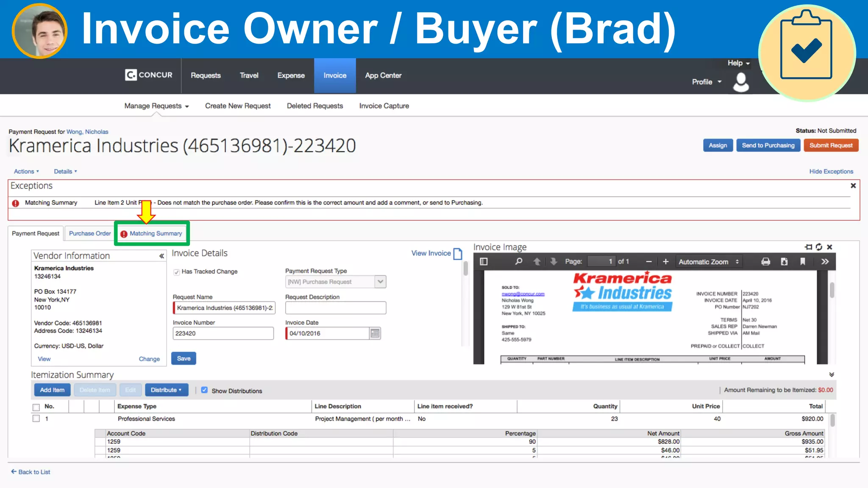Close the Invoice Image panel
This screenshot has width=868, height=488.
tap(830, 247)
